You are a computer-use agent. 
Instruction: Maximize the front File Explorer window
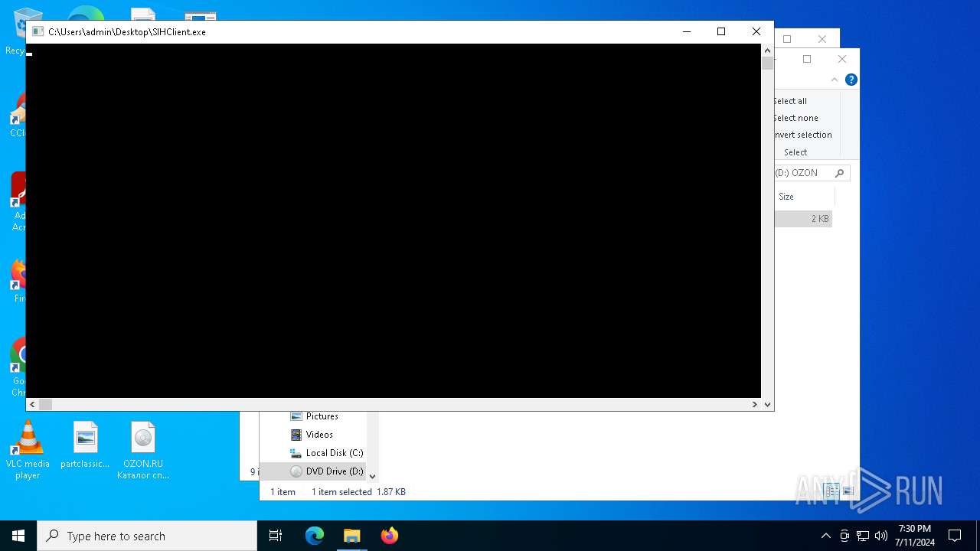[807, 59]
